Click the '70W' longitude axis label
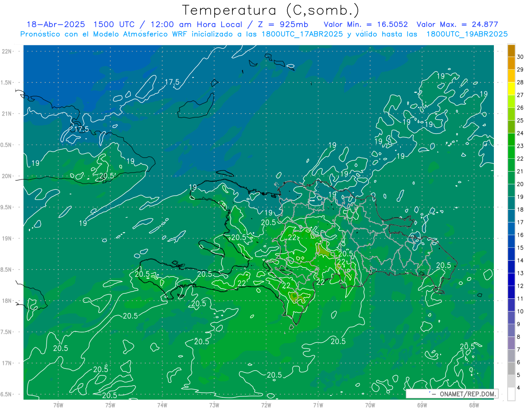 tap(370, 405)
